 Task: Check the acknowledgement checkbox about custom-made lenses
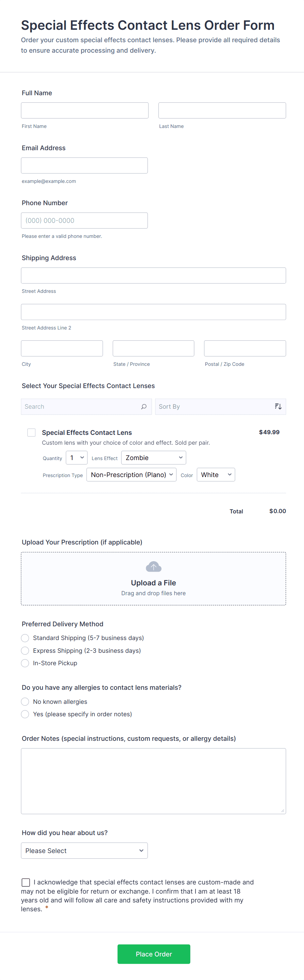tap(26, 882)
